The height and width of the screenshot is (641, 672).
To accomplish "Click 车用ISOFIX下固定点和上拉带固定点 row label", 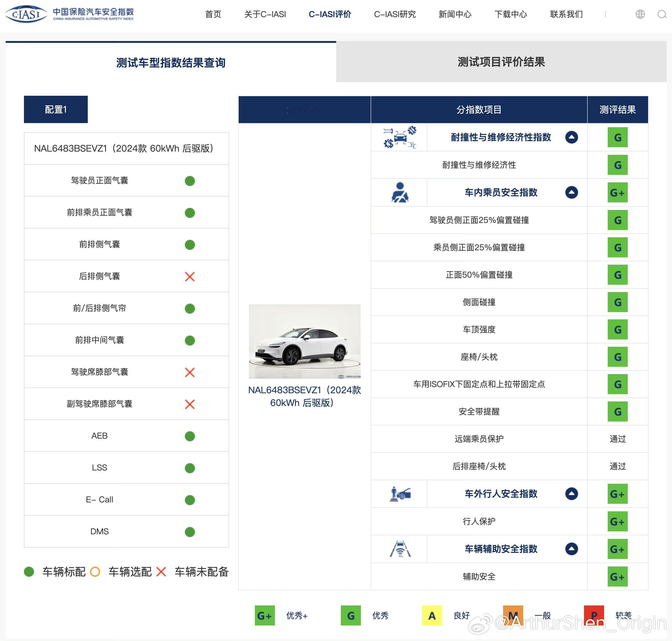I will coord(479,384).
